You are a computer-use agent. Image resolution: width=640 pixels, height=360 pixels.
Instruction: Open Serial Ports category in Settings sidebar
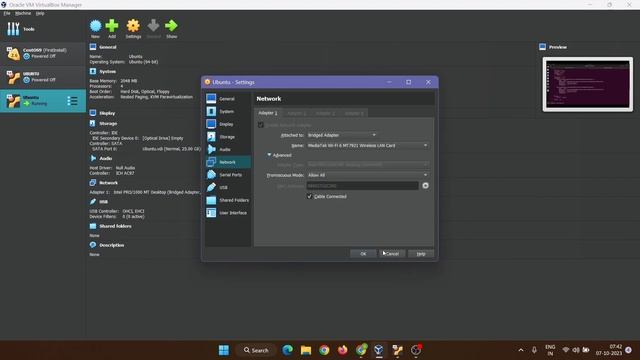(227, 175)
